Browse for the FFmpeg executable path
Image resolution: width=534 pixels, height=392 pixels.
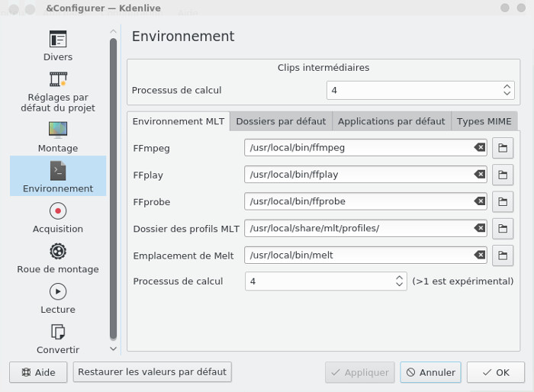(x=503, y=148)
